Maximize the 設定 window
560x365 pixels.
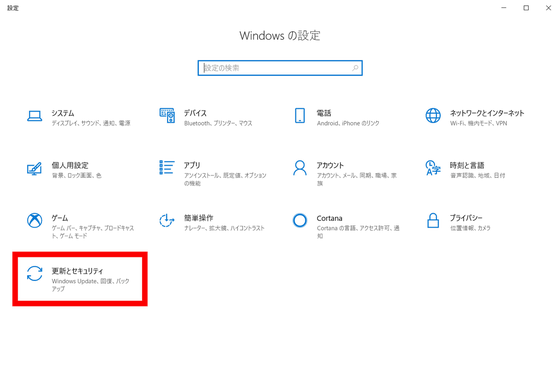526,8
